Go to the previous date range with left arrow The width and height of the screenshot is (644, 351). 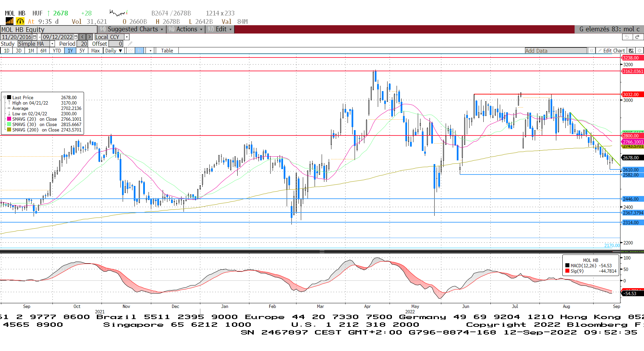[x=82, y=37]
